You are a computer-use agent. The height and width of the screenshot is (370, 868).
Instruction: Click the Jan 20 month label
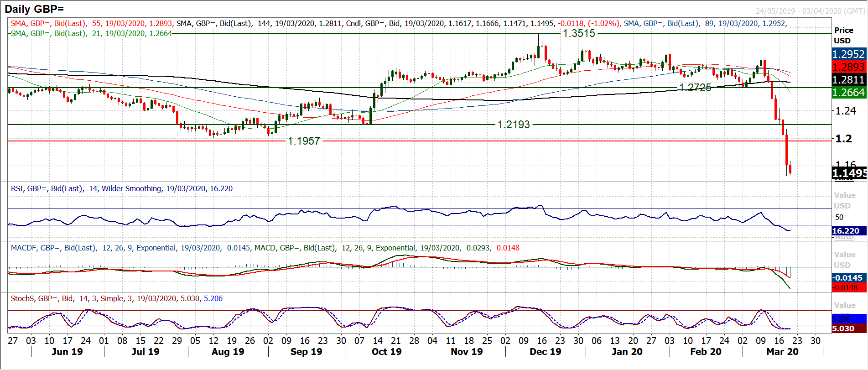[627, 352]
